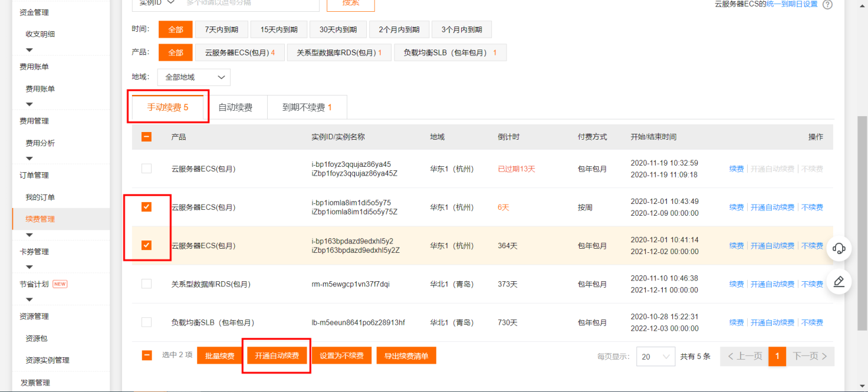Viewport: 868px width, 392px height.
Task: Open the 实例ID search type dropdown
Action: (156, 3)
